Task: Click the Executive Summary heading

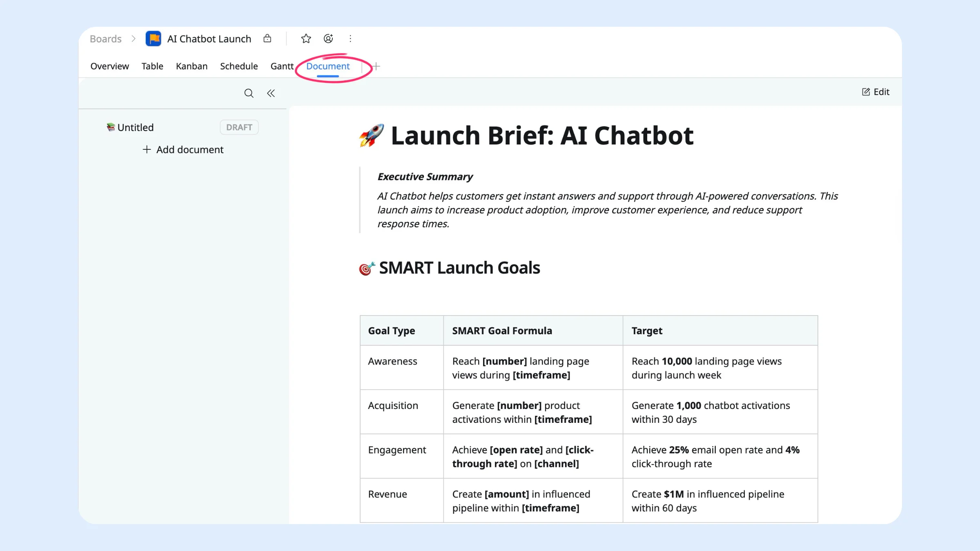Action: click(425, 177)
